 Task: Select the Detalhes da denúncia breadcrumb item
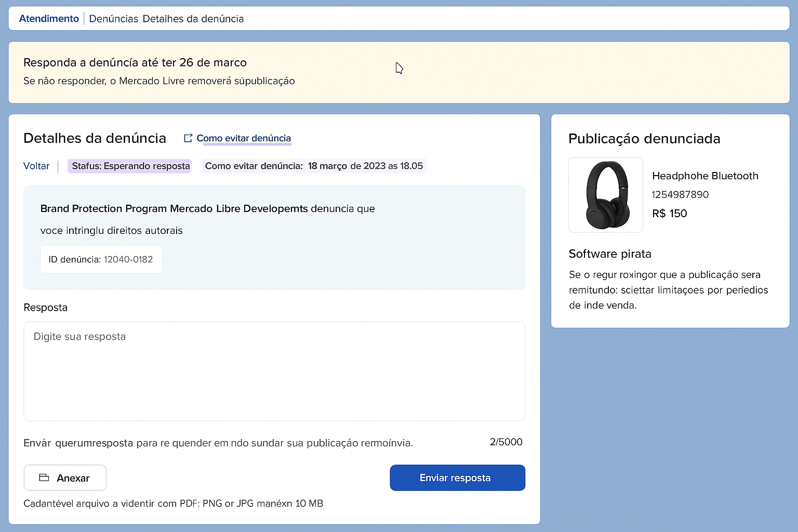[x=193, y=19]
